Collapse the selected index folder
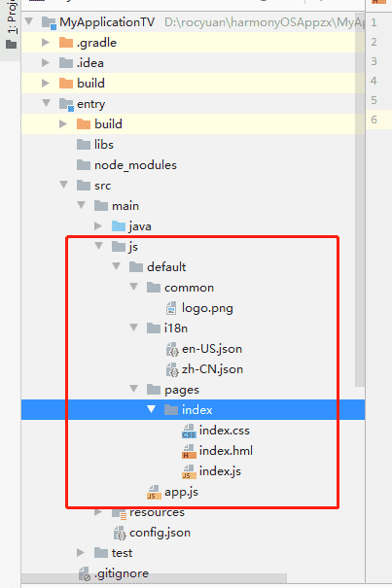This screenshot has height=588, width=392. coord(152,409)
